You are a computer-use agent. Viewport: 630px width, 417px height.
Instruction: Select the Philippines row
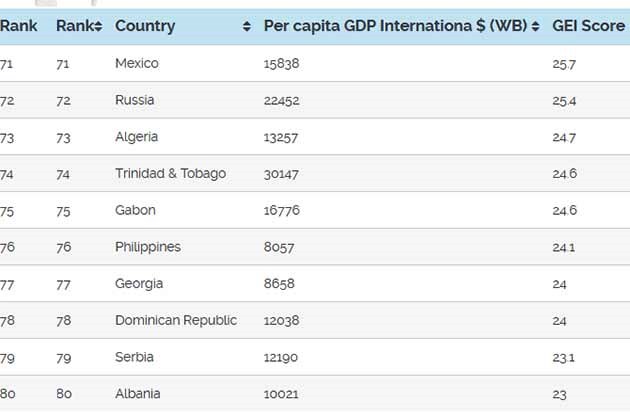315,247
